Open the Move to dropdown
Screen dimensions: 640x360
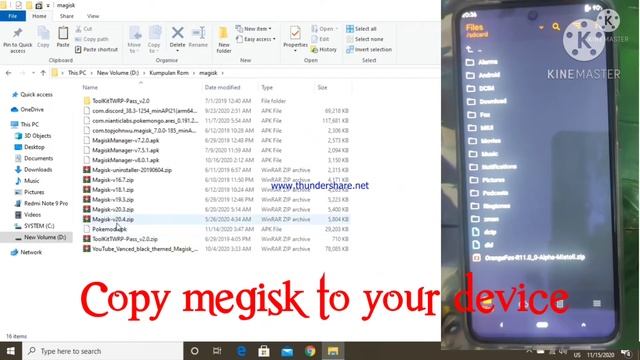point(134,40)
